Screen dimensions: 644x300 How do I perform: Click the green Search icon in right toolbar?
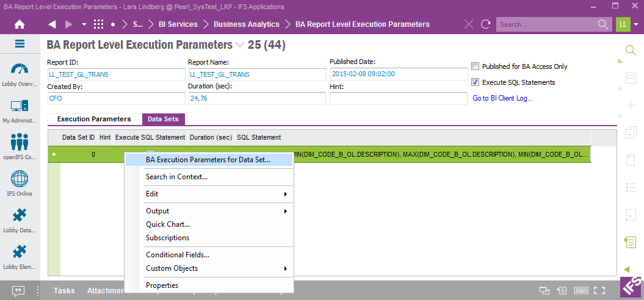631,50
